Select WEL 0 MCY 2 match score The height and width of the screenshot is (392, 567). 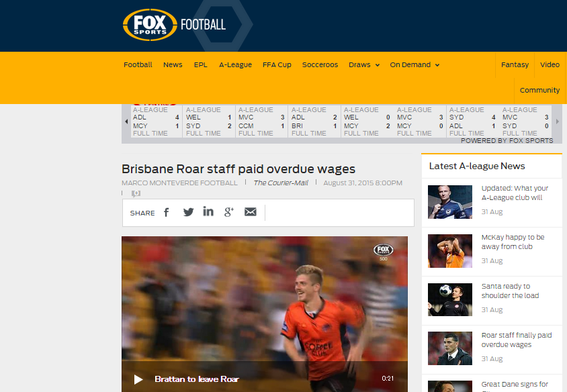tap(367, 121)
